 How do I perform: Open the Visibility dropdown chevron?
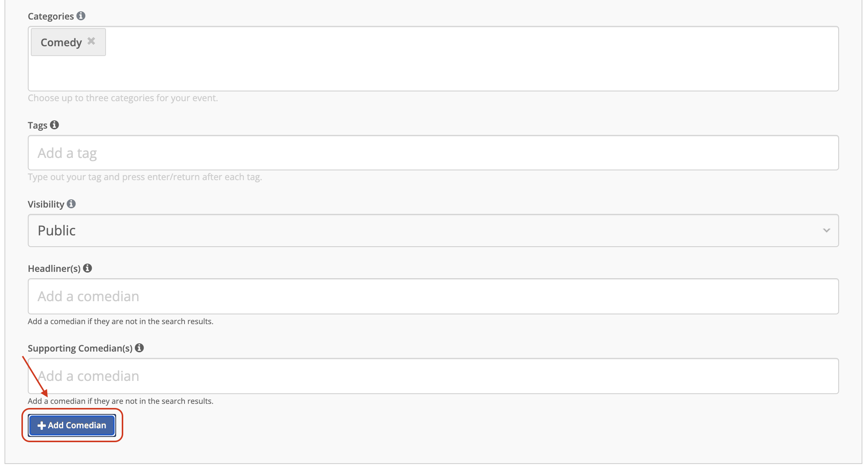[x=826, y=230]
